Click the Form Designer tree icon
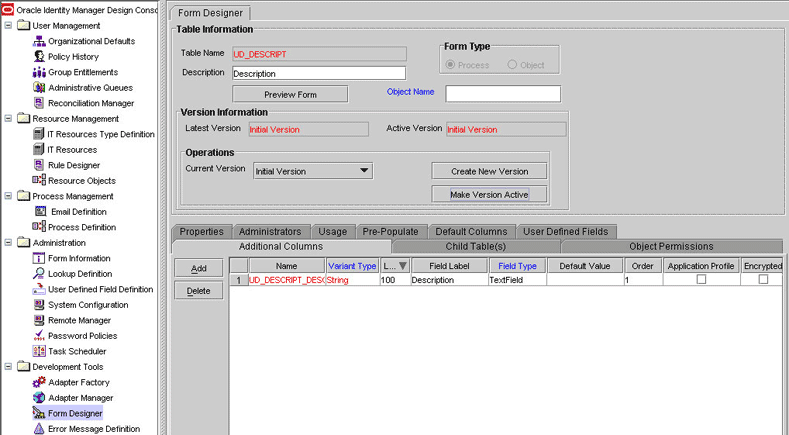This screenshot has width=789, height=435. pos(39,413)
